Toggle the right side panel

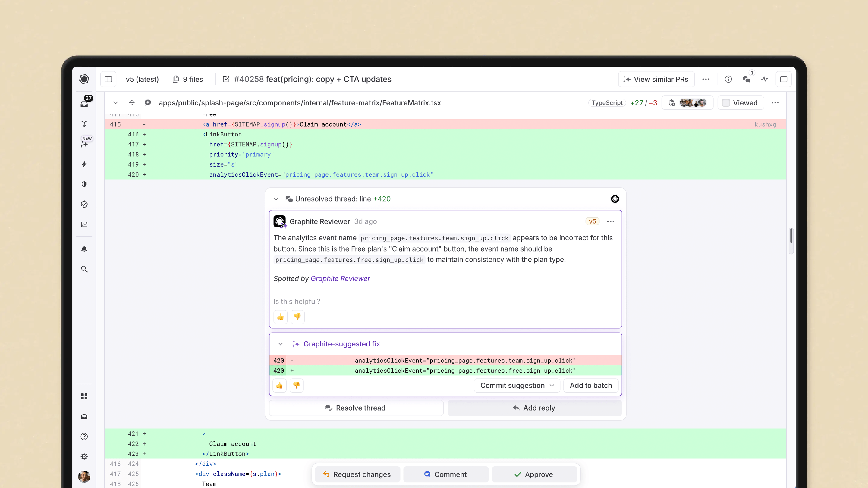click(783, 79)
